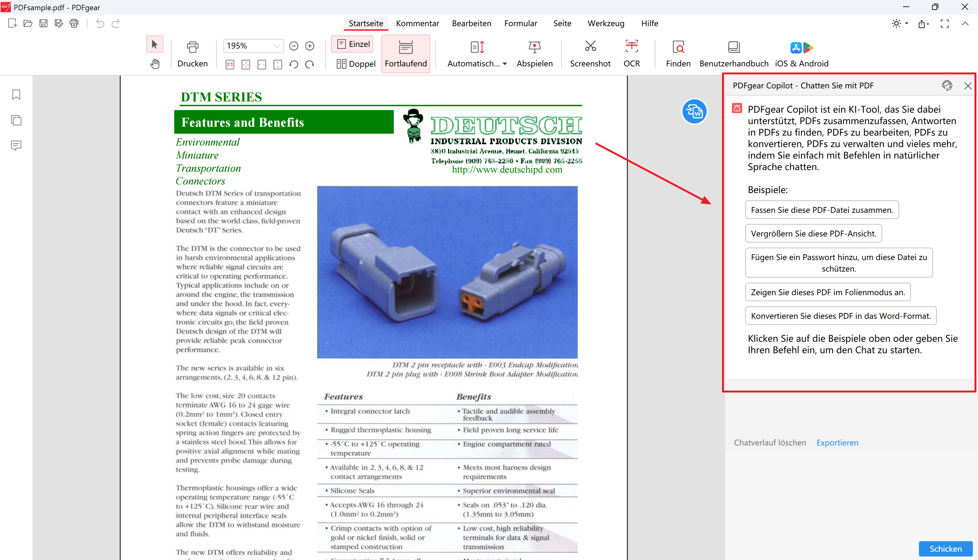This screenshot has width=978, height=560.
Task: Open the Formular tab
Action: click(x=521, y=24)
